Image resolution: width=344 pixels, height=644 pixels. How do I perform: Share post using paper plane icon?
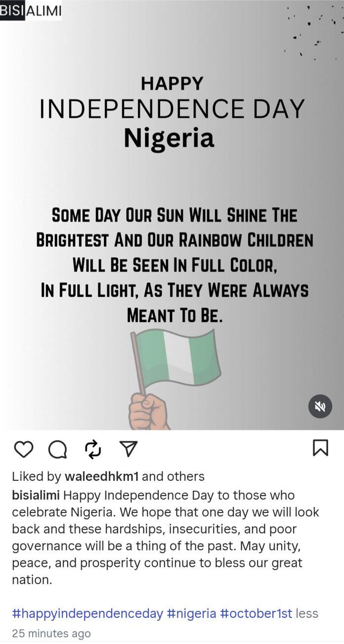click(x=129, y=449)
